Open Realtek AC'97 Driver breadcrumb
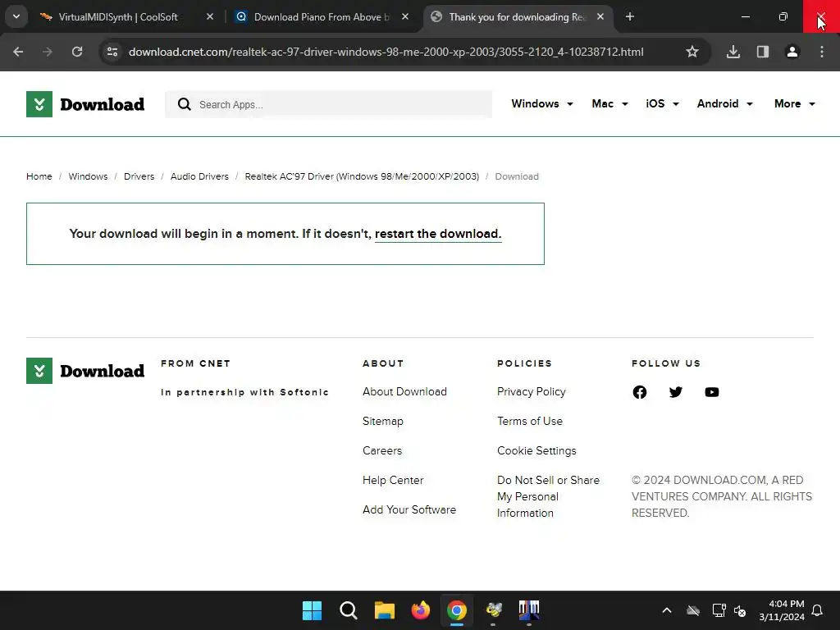The width and height of the screenshot is (840, 630). click(362, 176)
